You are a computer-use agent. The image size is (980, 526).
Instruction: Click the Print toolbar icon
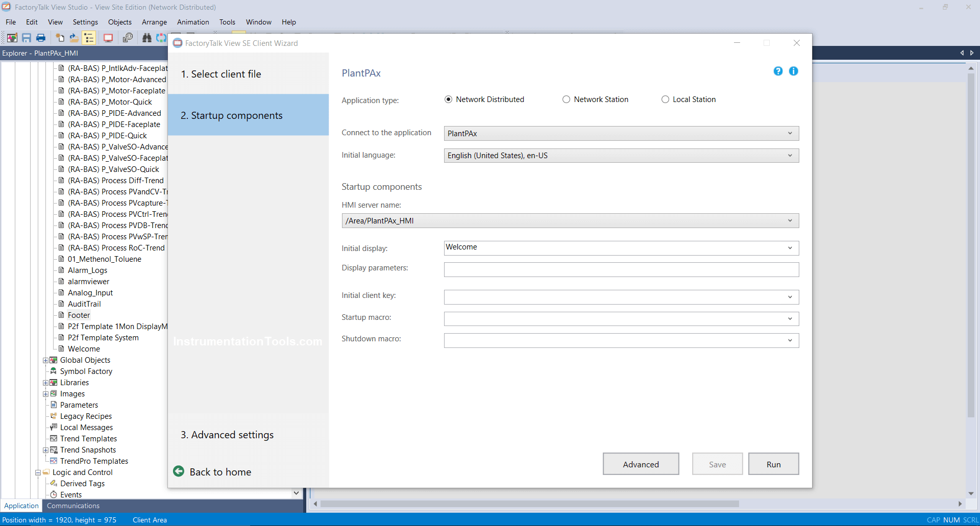[41, 38]
